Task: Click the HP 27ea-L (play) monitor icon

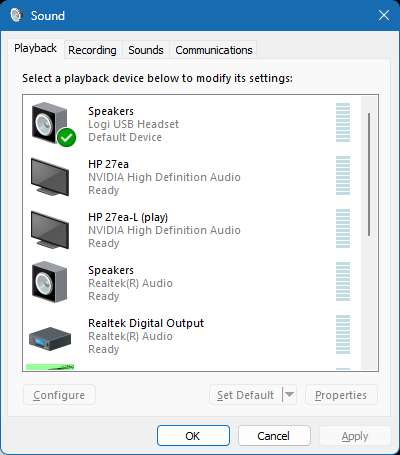Action: [x=50, y=230]
